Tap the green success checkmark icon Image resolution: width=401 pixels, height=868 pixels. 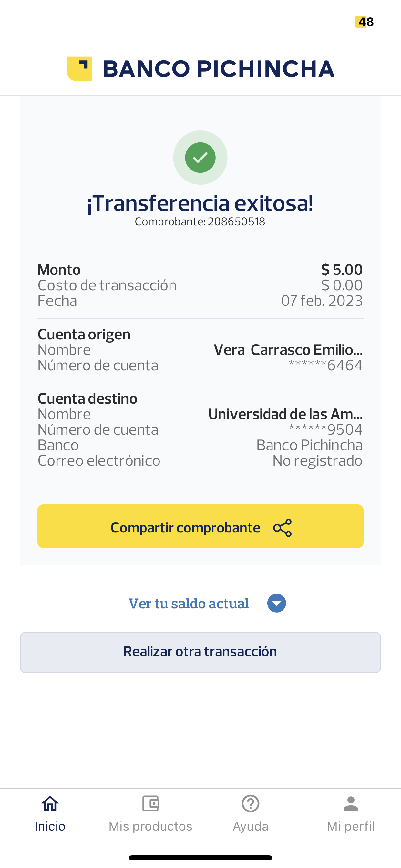click(200, 158)
